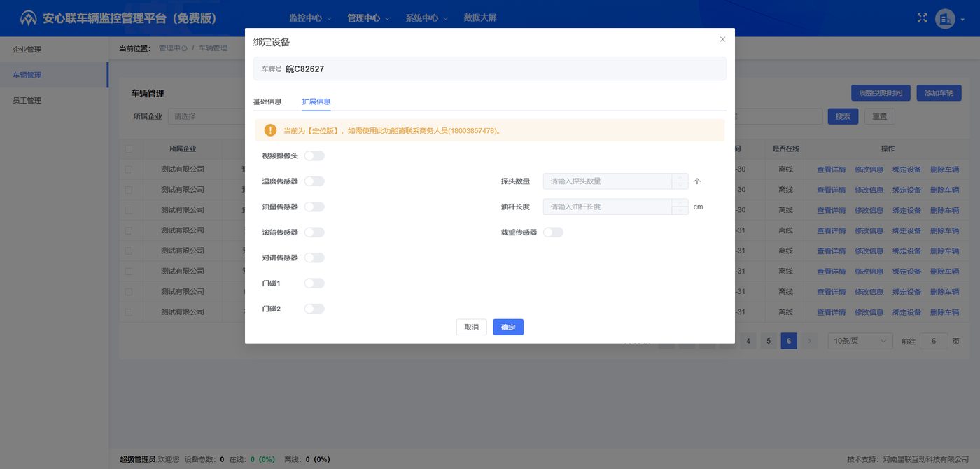The height and width of the screenshot is (469, 980).
Task: Click the orange warning icon in notice
Action: point(270,130)
